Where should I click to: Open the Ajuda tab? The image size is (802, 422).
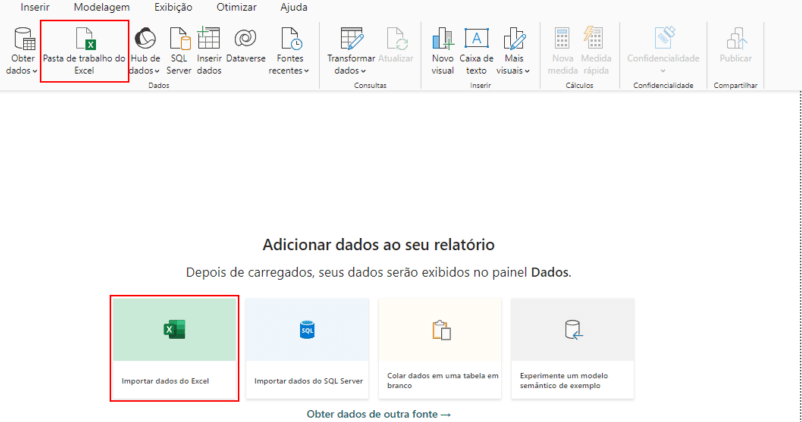coord(294,7)
